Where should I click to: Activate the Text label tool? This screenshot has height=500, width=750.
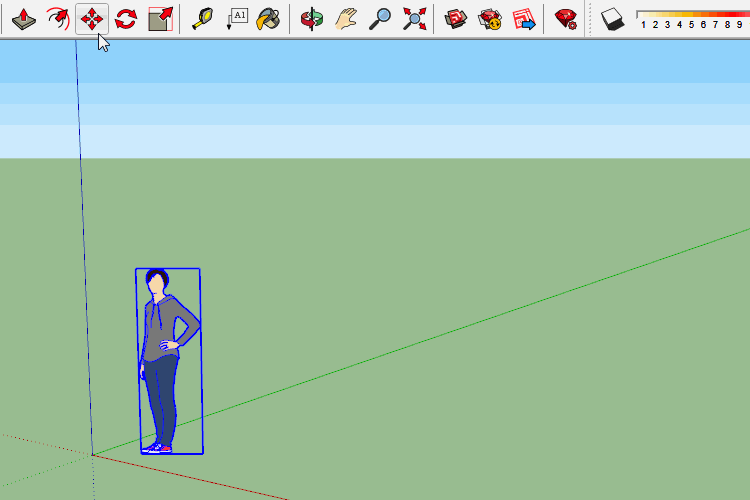point(237,18)
